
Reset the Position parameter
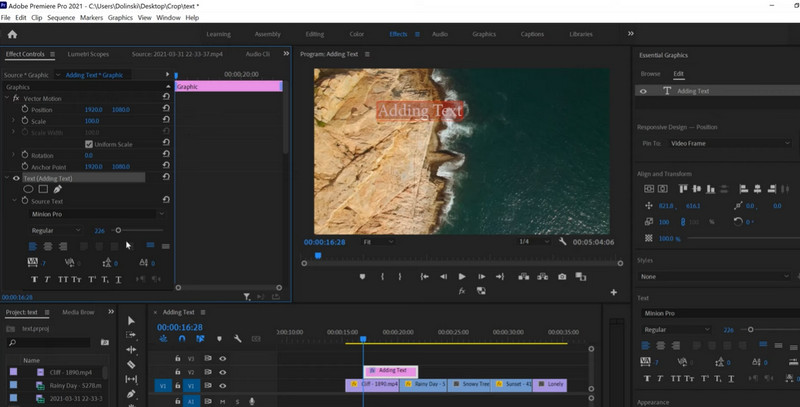(166, 108)
